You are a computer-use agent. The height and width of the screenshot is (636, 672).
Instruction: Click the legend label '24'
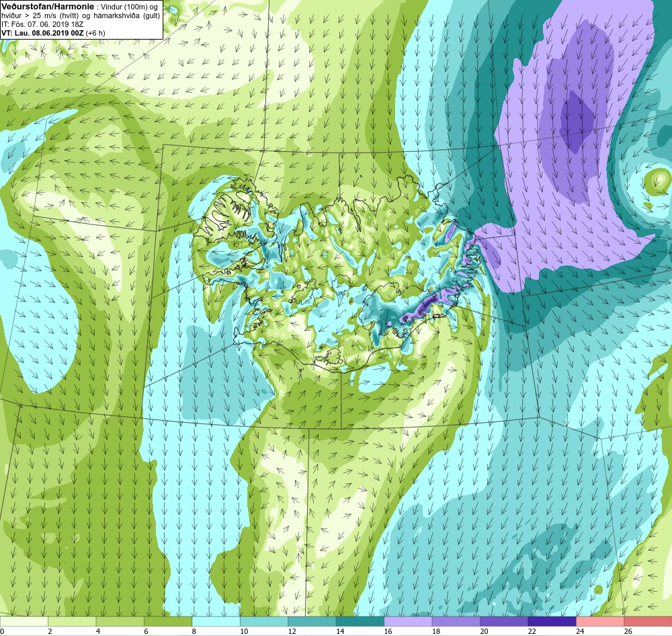point(580,631)
